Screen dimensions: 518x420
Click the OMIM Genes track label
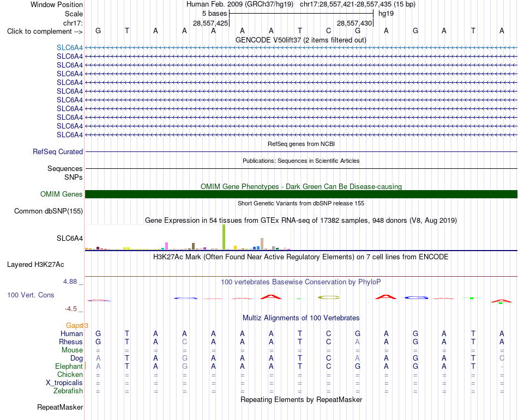tap(61, 194)
